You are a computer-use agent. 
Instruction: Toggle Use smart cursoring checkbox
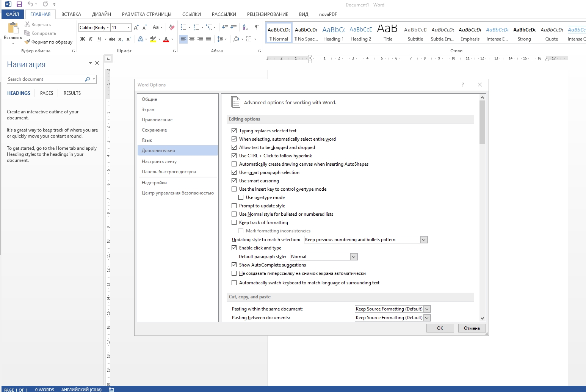click(x=234, y=181)
